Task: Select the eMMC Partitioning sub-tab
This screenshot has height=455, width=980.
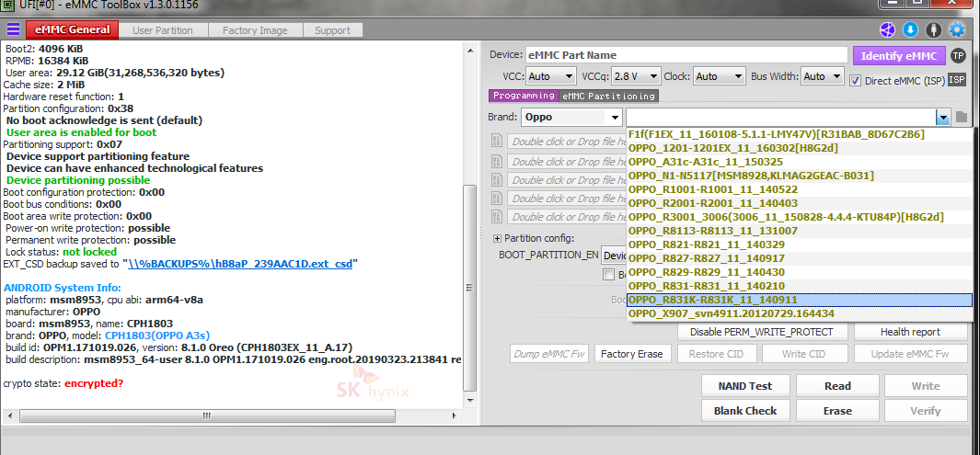Action: (x=609, y=97)
